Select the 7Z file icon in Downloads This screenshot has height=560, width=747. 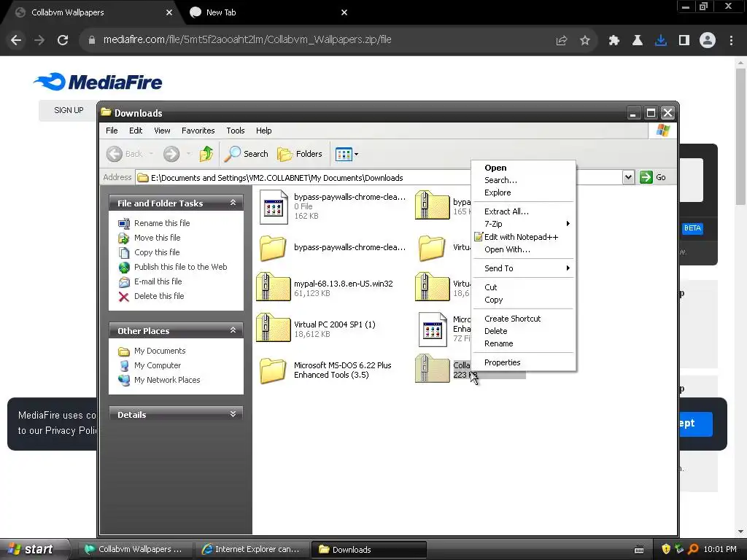(433, 330)
